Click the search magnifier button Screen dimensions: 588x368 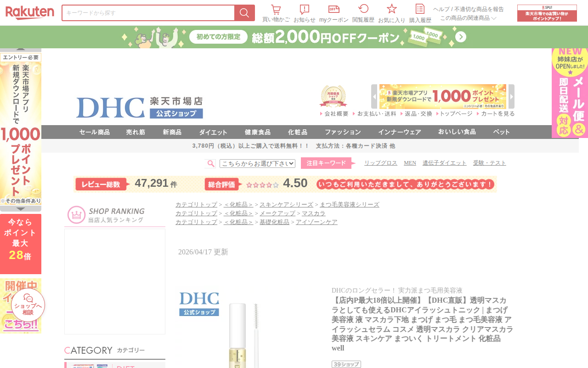(244, 13)
